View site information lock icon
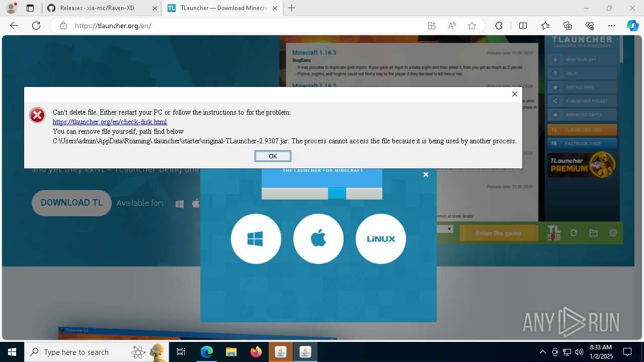 (x=63, y=26)
